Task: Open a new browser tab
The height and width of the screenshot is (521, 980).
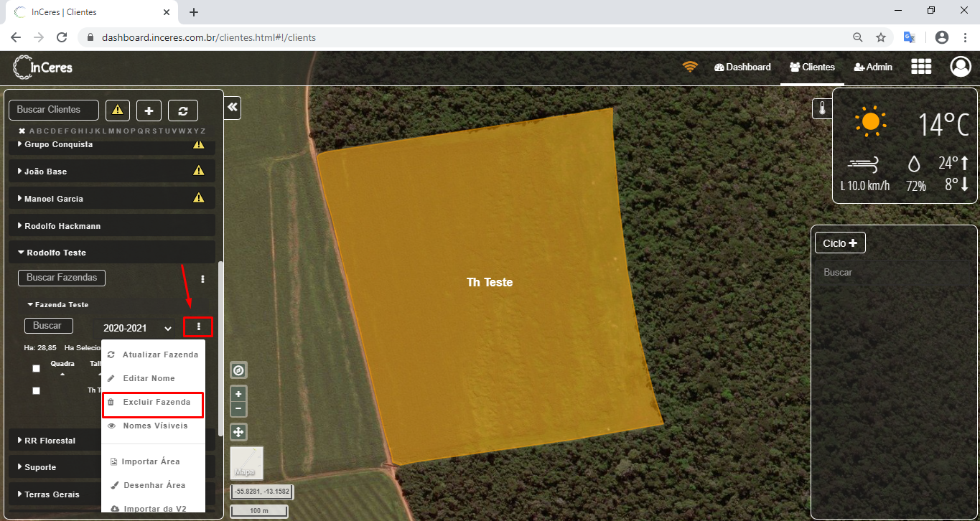Action: (193, 12)
